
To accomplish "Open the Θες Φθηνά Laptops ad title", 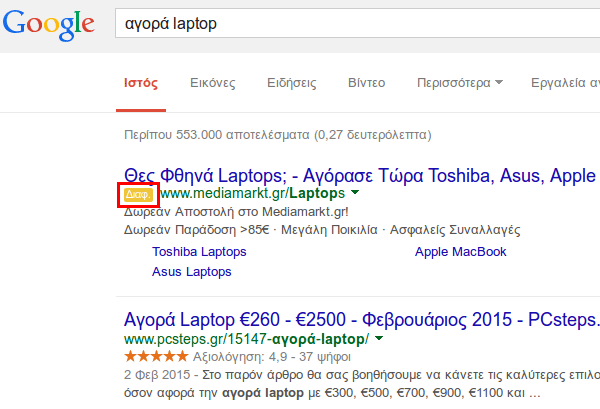I will point(360,176).
